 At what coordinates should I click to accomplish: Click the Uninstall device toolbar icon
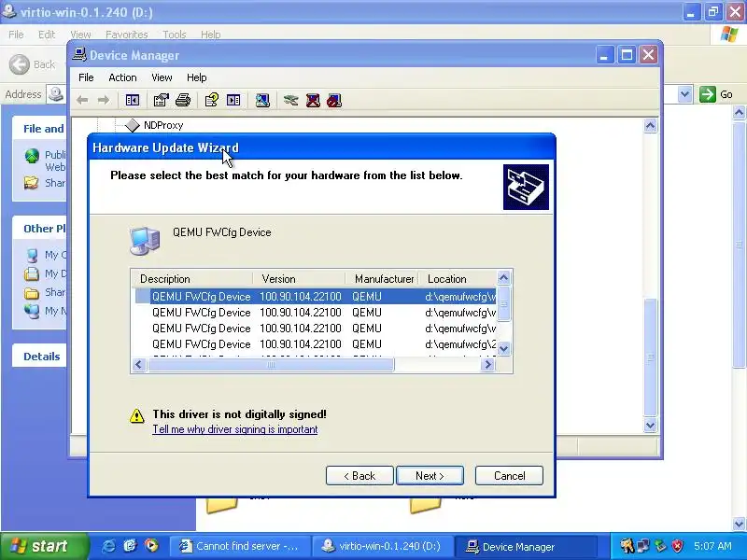click(x=313, y=100)
